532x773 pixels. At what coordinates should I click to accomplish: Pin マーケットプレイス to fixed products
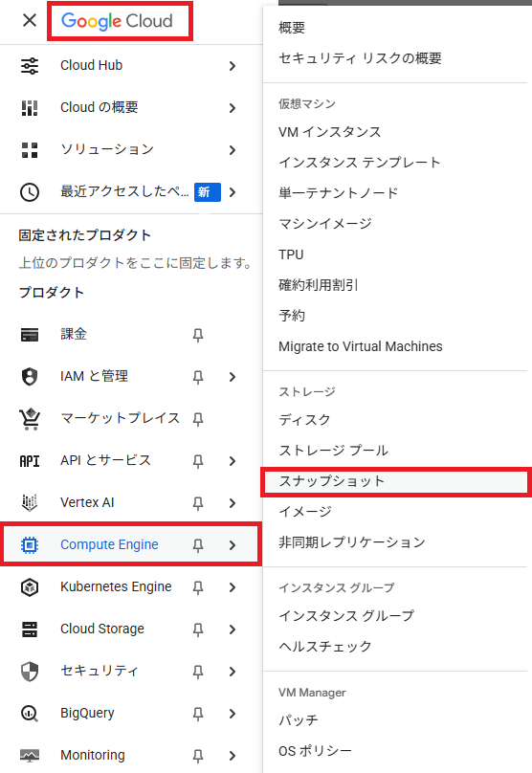[198, 419]
